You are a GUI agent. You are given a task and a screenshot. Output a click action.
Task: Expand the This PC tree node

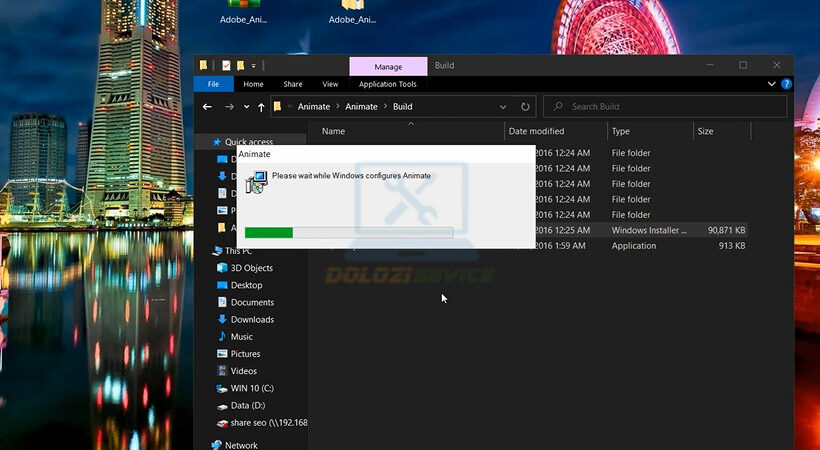(x=203, y=251)
